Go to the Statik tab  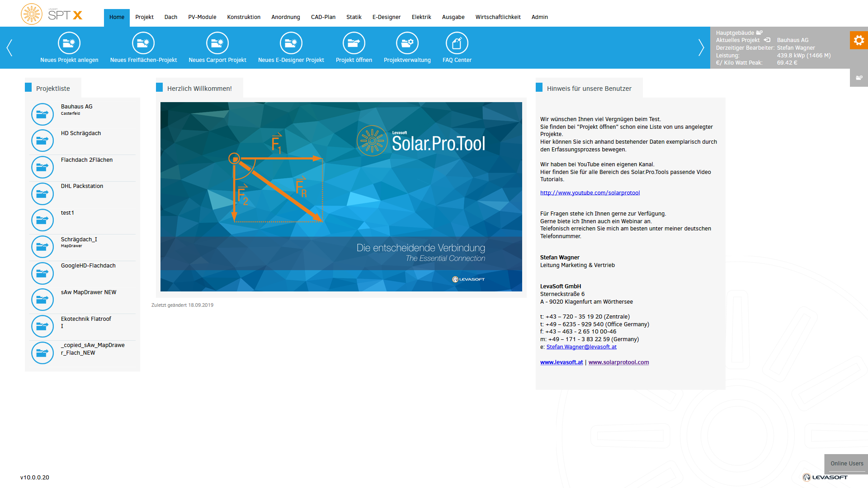[354, 17]
